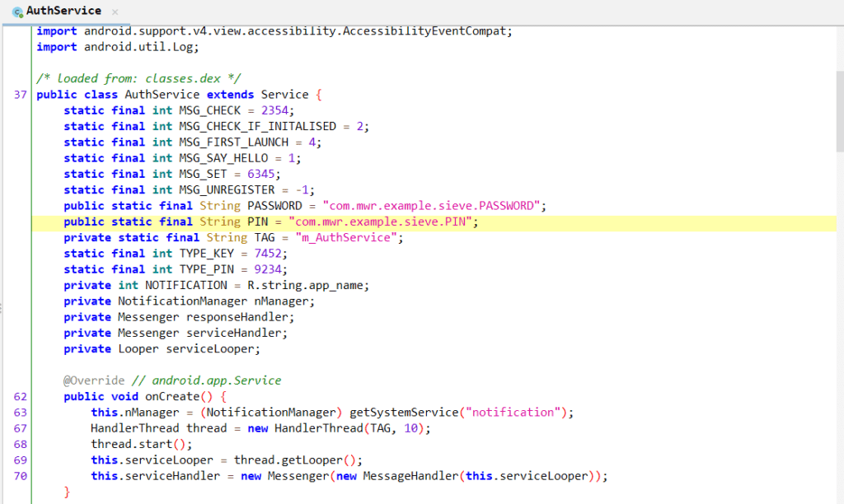Click the "notification" string argument
844x504 pixels.
[513, 413]
